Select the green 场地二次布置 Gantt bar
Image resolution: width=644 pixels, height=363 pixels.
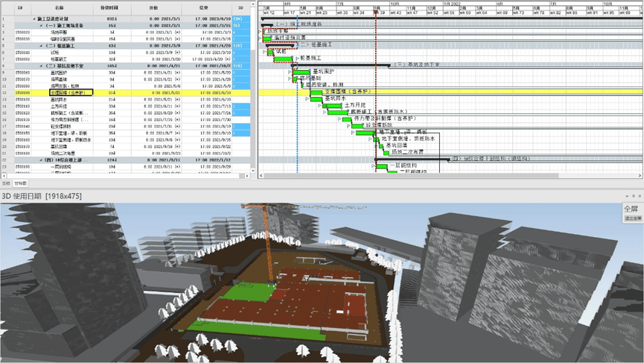point(386,153)
